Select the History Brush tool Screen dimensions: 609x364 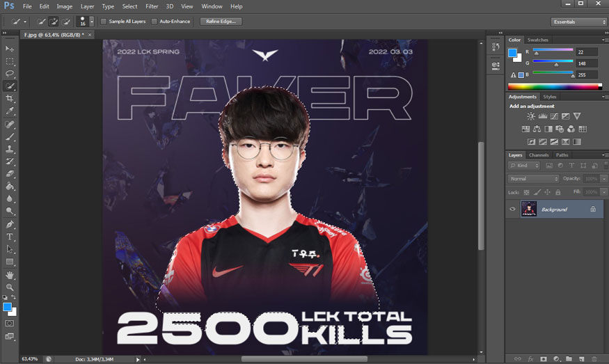pyautogui.click(x=10, y=161)
